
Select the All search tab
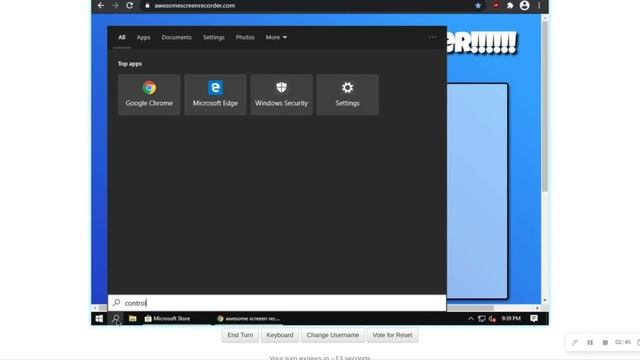tap(122, 37)
